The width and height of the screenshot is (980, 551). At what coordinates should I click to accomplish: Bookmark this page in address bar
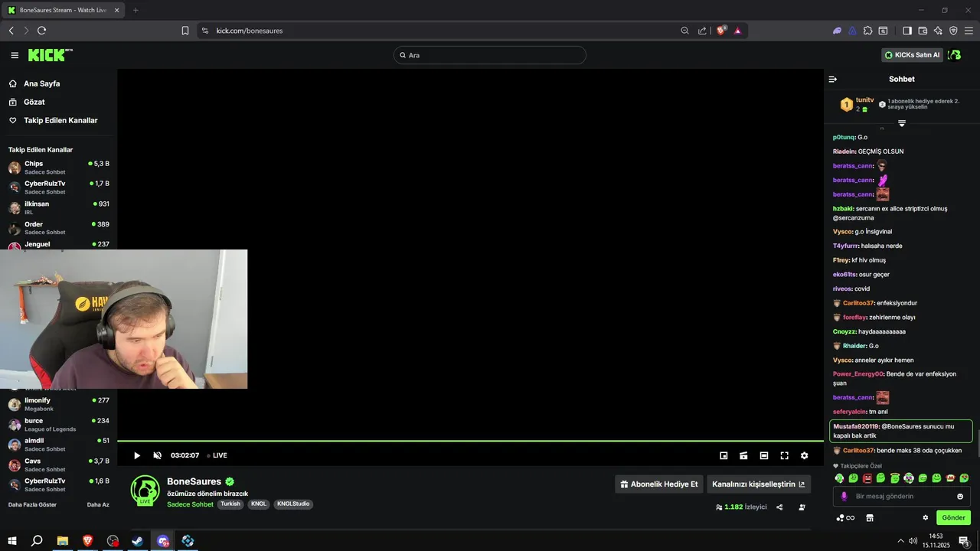[185, 31]
